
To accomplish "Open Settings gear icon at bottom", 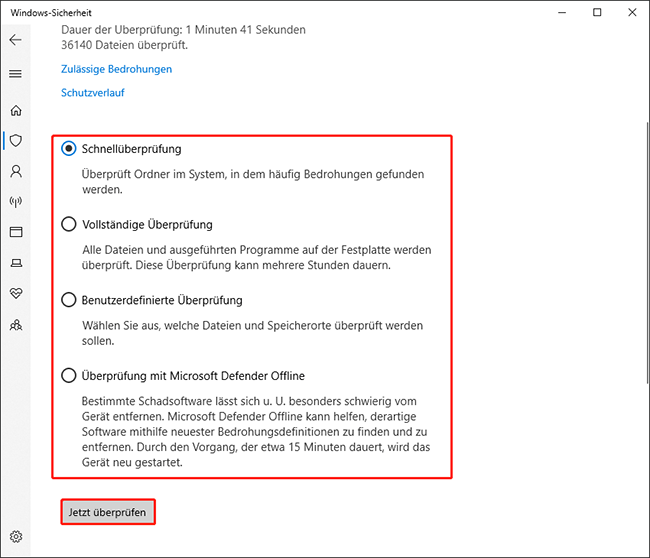I will tap(15, 536).
